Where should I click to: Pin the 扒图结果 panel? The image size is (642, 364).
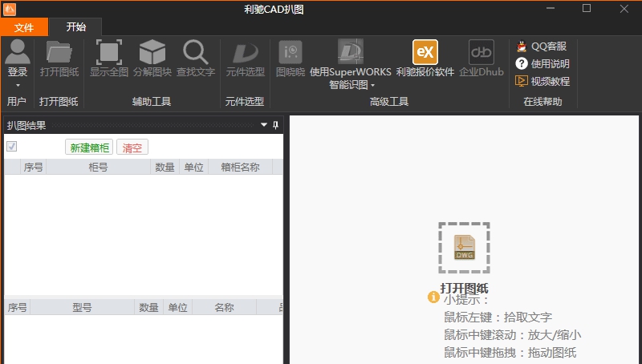coord(275,125)
